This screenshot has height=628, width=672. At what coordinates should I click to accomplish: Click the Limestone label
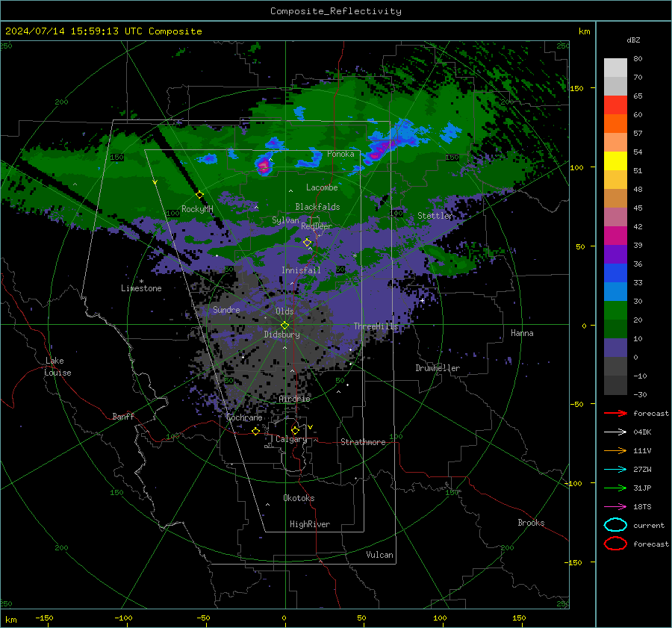141,288
